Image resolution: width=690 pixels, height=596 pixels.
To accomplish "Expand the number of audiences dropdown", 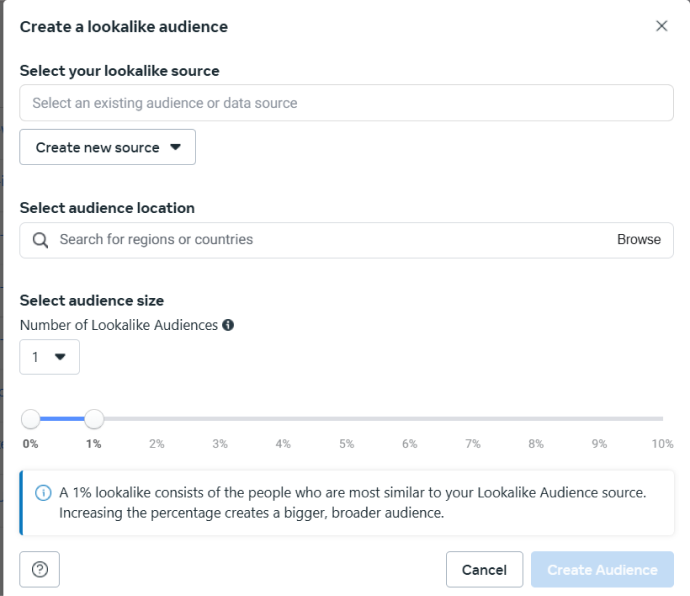I will [49, 357].
